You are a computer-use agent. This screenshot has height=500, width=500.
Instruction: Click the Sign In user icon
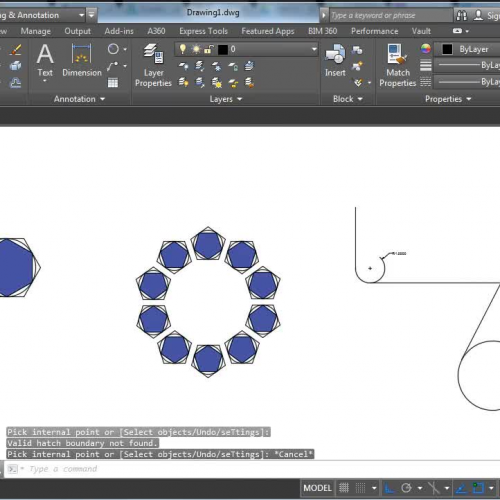click(478, 15)
